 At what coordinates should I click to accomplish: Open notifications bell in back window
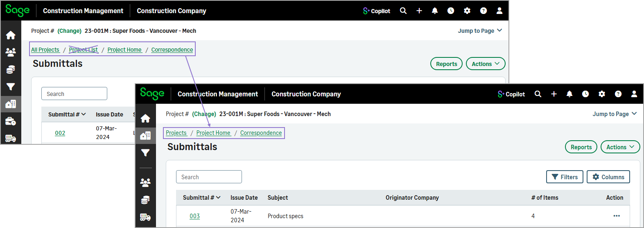(435, 11)
